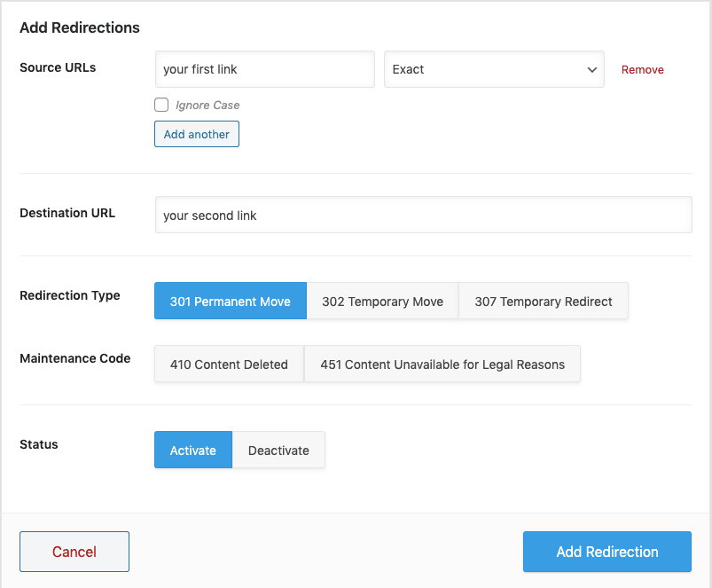Focus the Source URLs text field
The width and height of the screenshot is (712, 588).
click(264, 69)
